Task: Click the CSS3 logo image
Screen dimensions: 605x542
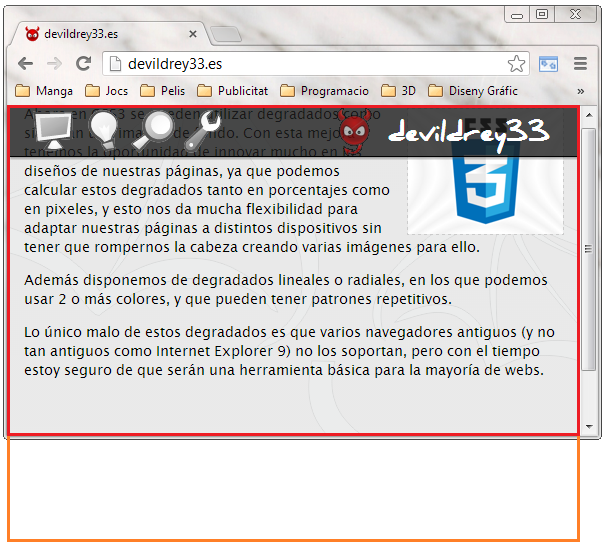Action: pos(484,190)
